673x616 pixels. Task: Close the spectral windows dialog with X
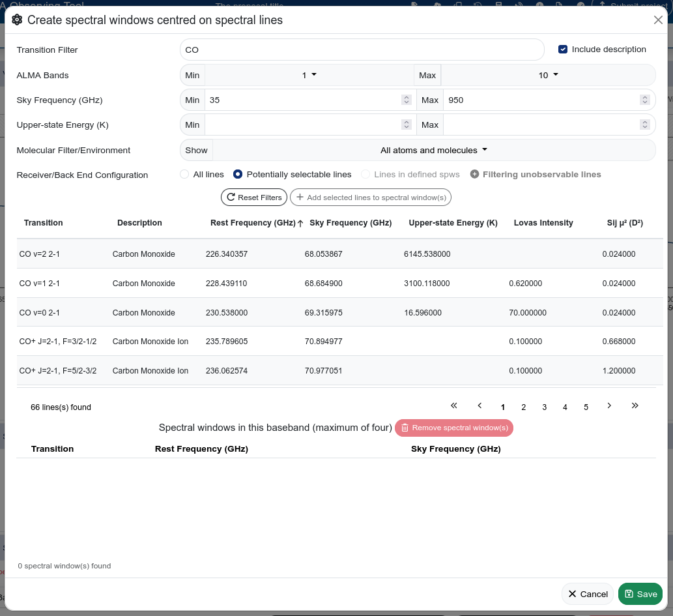[658, 20]
